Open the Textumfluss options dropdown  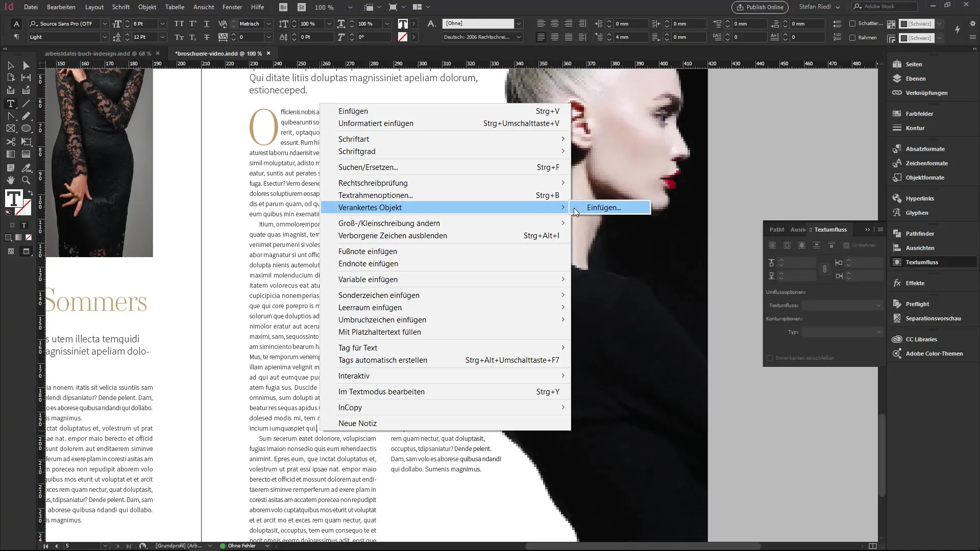pyautogui.click(x=842, y=305)
